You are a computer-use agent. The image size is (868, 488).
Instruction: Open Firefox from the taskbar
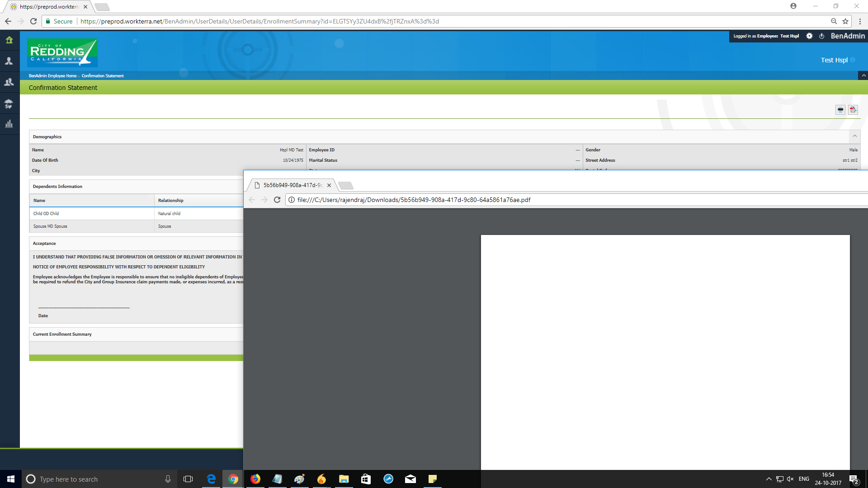pyautogui.click(x=255, y=479)
